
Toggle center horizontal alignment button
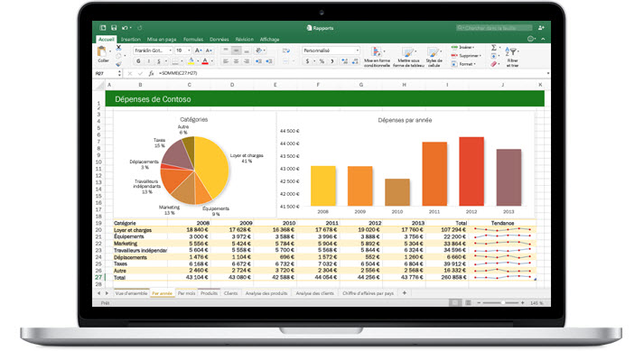236,61
